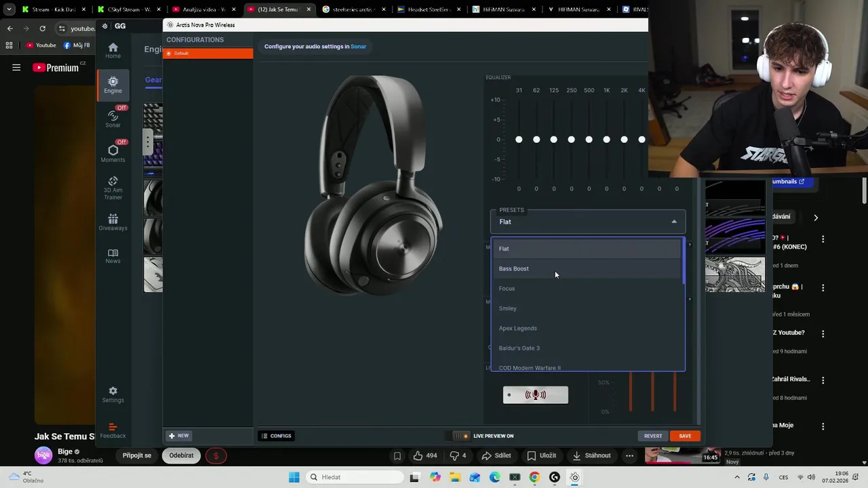Open more actions (three dots) under video
The height and width of the screenshot is (488, 868).
pos(629,455)
